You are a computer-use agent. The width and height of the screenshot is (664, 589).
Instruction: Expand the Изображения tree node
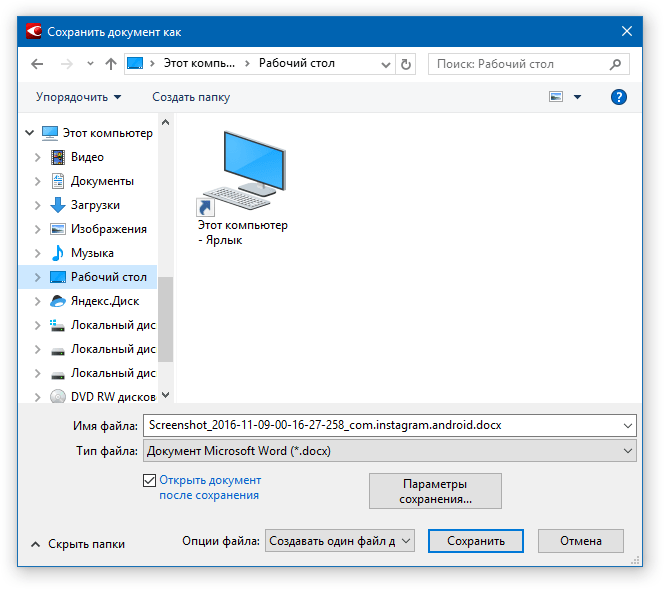(38, 229)
